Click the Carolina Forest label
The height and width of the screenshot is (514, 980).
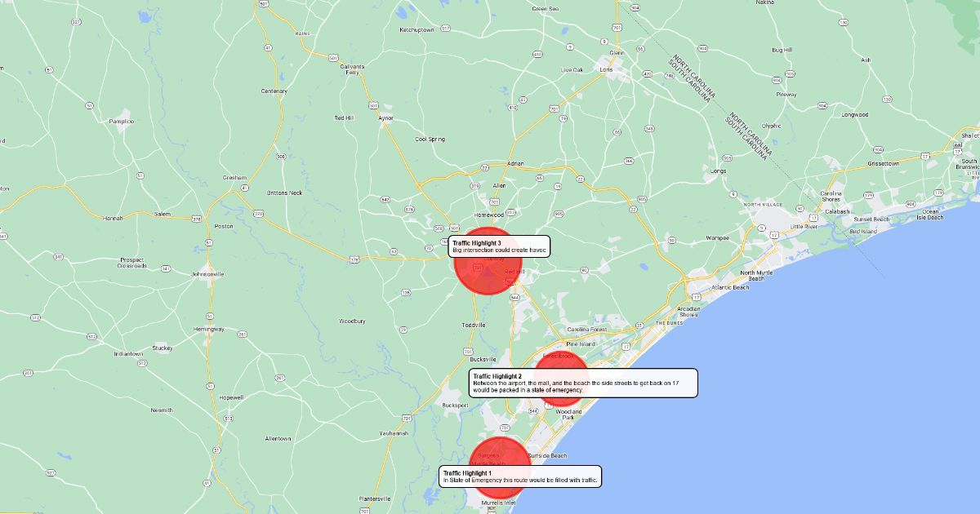[x=587, y=330]
